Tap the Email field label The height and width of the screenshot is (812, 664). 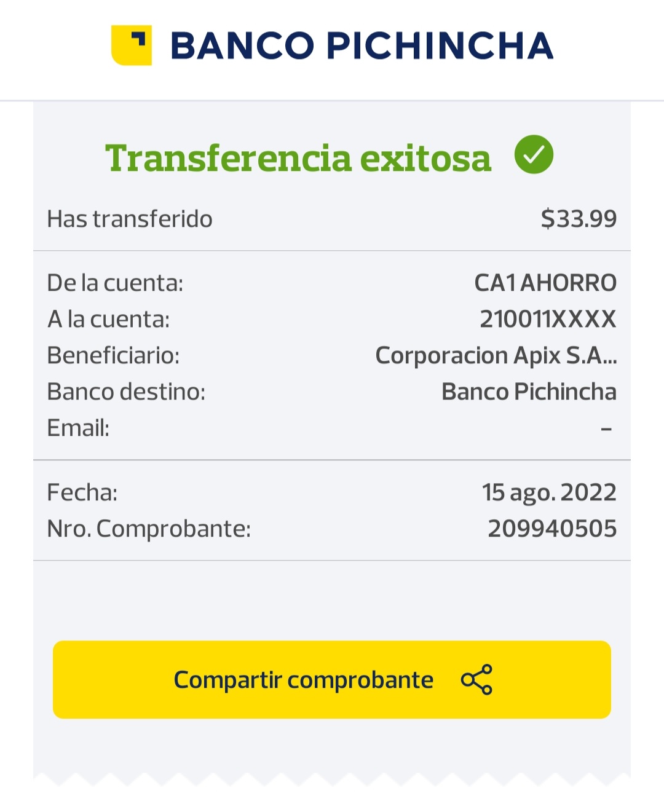78,428
